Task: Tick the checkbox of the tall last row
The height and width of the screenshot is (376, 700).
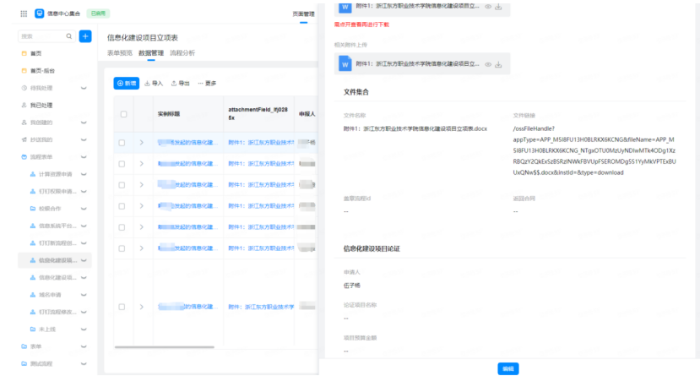Action: pyautogui.click(x=122, y=307)
